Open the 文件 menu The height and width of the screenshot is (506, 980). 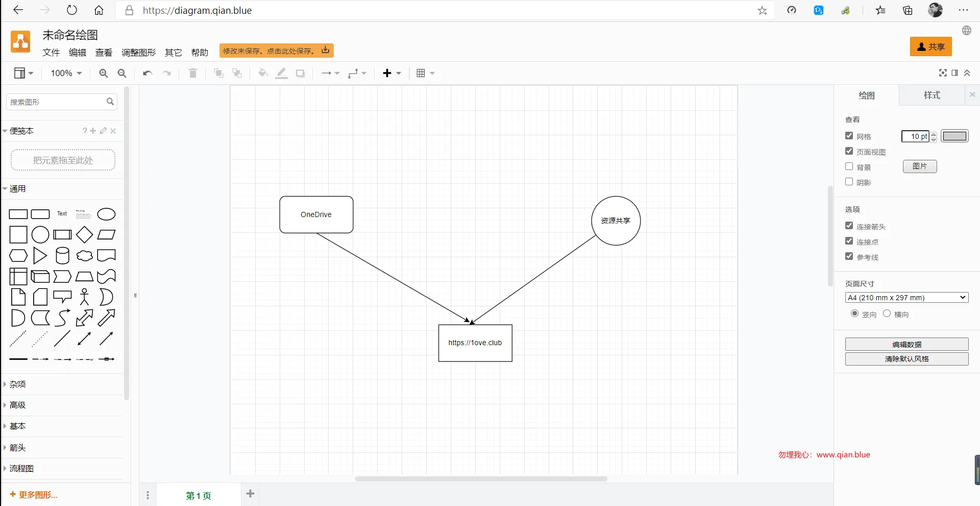pos(51,53)
